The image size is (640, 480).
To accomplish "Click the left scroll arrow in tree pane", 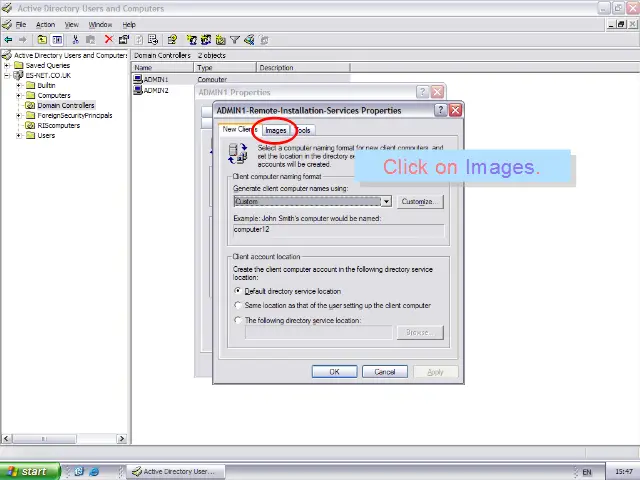I will 6,438.
